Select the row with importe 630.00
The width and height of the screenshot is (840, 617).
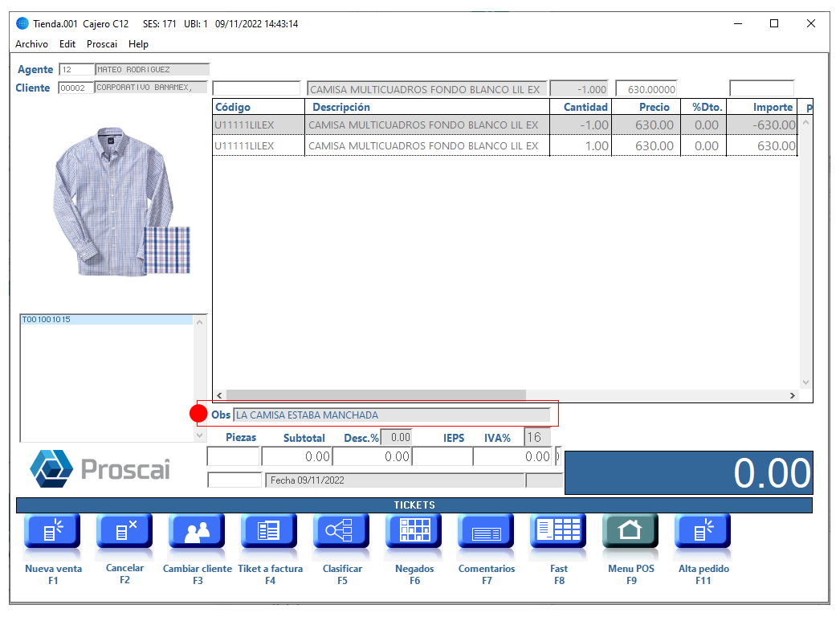point(505,145)
